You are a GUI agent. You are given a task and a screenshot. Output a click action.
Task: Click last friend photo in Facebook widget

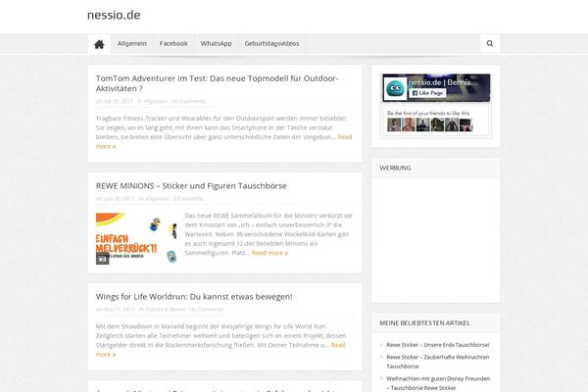point(465,124)
